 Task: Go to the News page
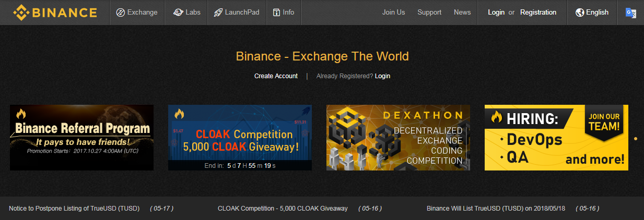(x=462, y=13)
